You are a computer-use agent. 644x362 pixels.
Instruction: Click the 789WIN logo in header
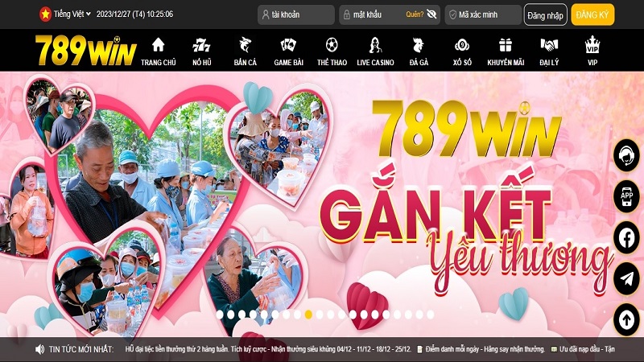[85, 50]
